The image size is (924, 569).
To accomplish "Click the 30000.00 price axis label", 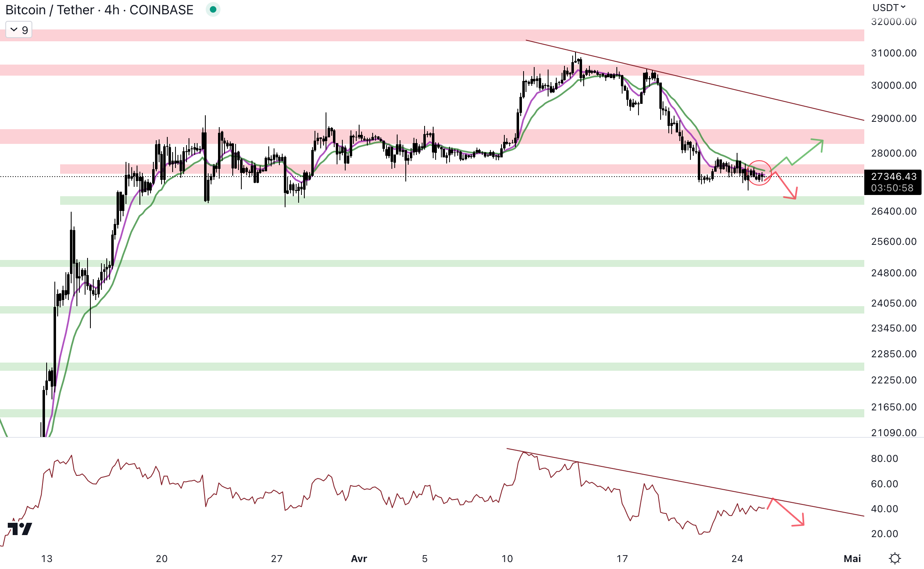I will click(x=893, y=85).
